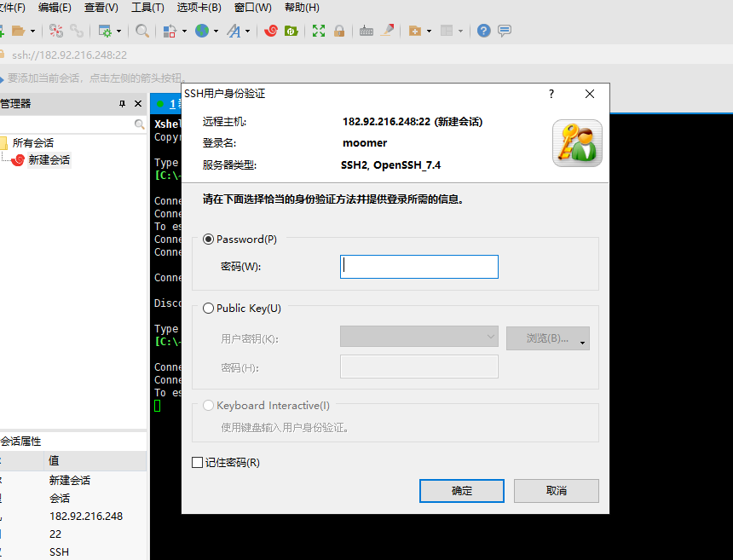Click the highlighter pen toolbar icon

coord(387,31)
